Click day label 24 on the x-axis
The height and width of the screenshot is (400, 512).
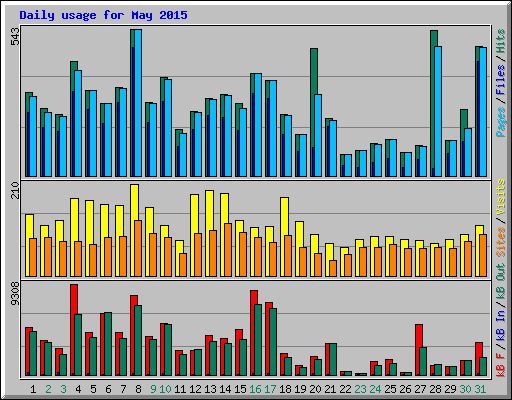pos(375,389)
